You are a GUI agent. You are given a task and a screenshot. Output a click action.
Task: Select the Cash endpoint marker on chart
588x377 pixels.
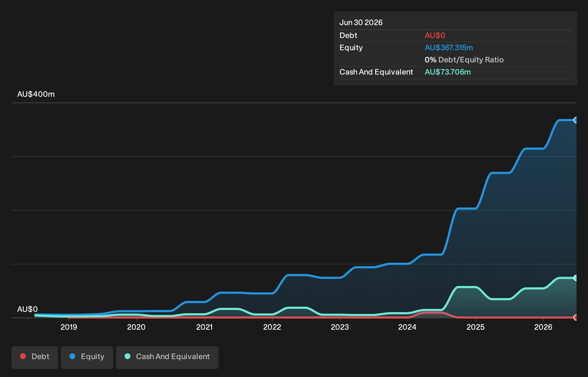pyautogui.click(x=576, y=278)
